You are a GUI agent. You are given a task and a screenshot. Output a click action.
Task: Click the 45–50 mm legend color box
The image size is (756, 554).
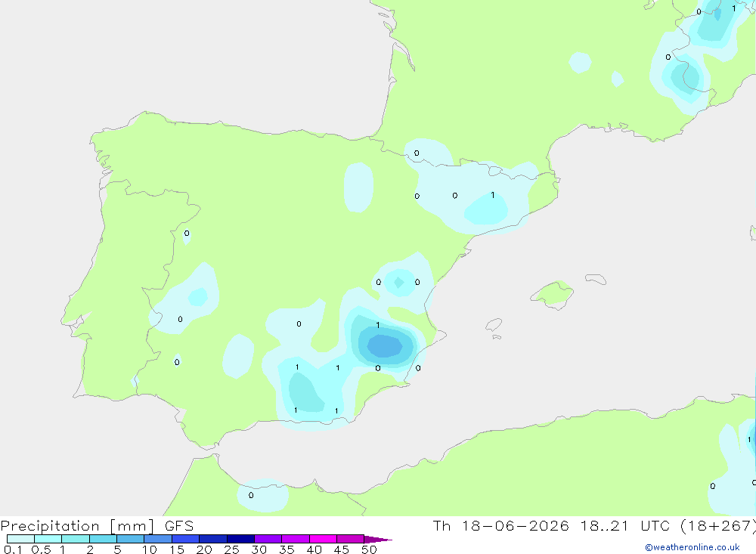point(350,539)
